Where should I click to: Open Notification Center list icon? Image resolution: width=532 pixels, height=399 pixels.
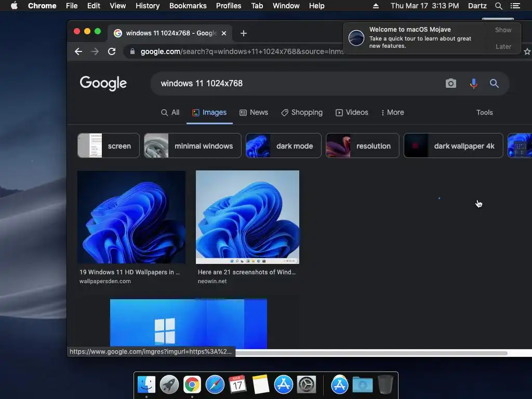[515, 6]
